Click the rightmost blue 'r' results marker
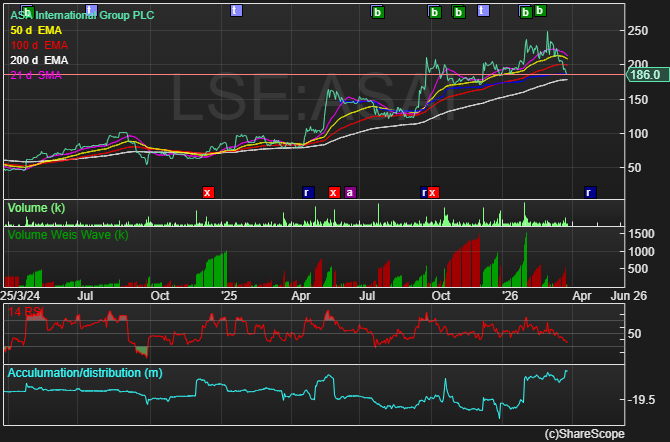Viewport: 670px width, 442px height. click(589, 192)
